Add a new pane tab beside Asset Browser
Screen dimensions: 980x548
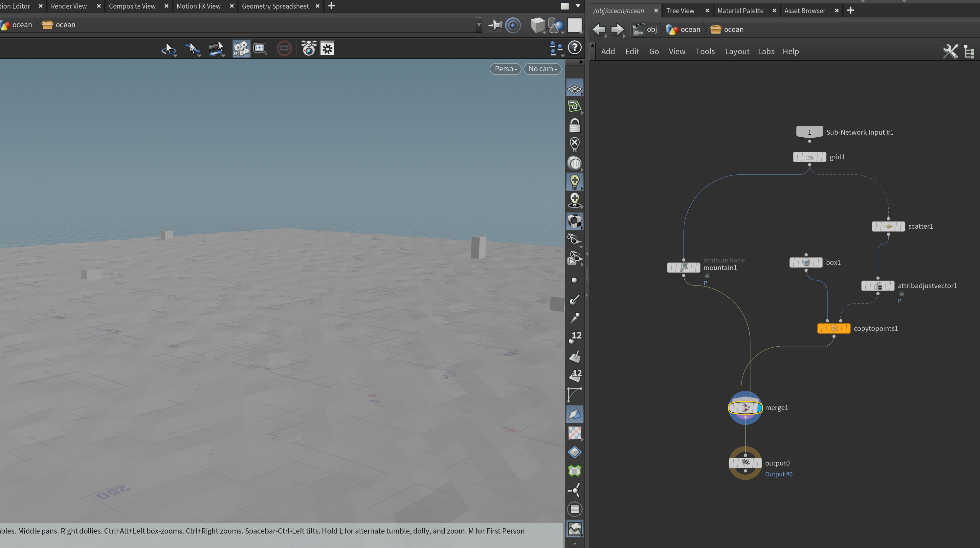click(x=851, y=10)
